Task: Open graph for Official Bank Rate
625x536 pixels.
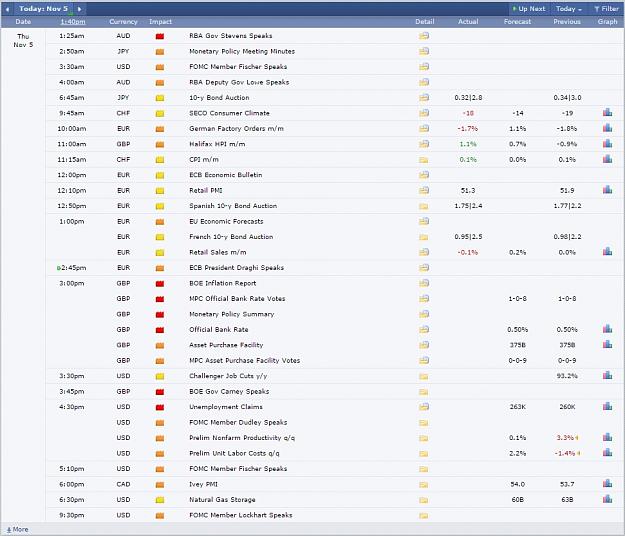Action: point(607,329)
